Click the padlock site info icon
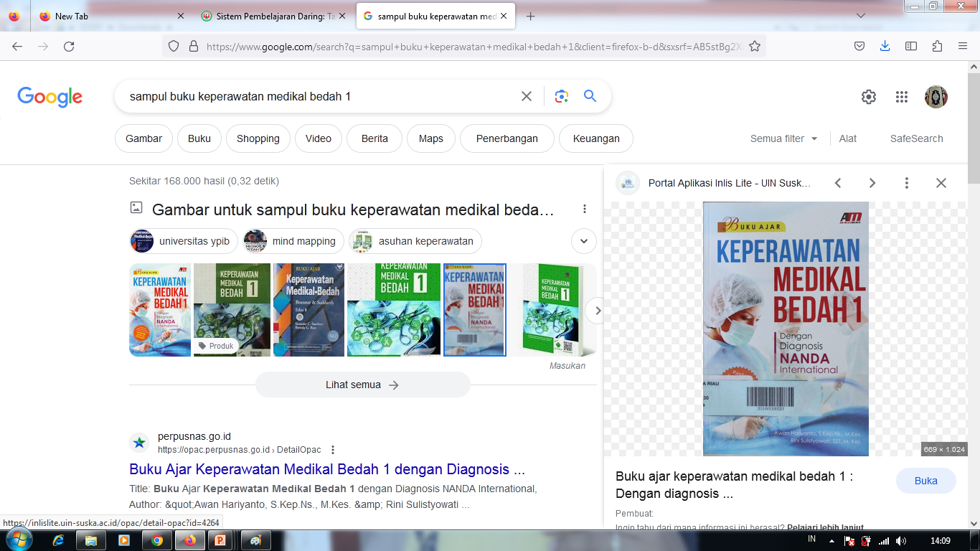The width and height of the screenshot is (980, 551). 193,46
